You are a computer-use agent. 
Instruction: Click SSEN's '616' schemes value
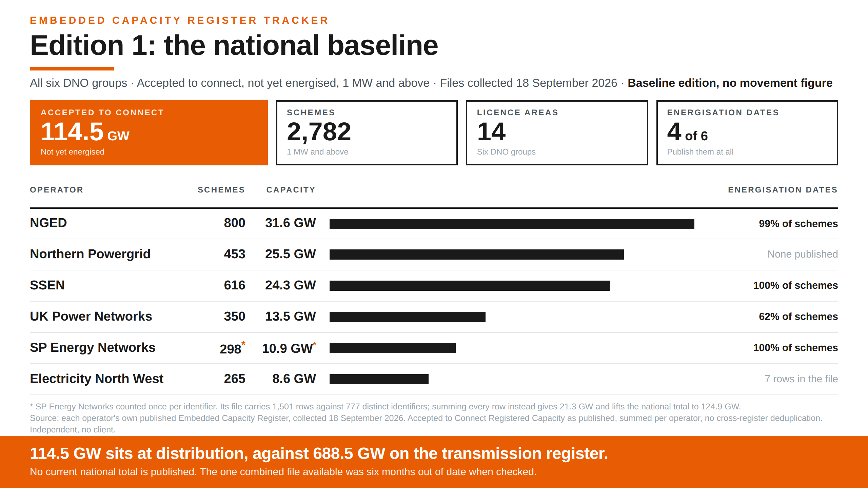235,285
